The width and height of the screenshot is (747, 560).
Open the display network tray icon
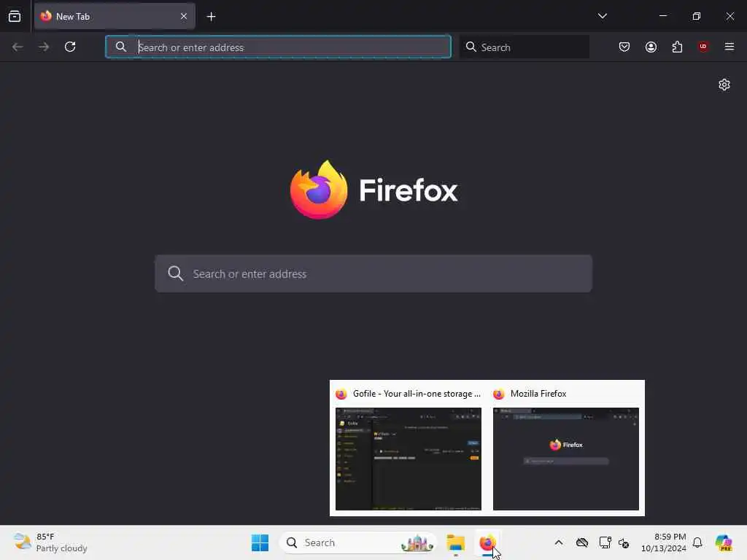click(x=605, y=542)
